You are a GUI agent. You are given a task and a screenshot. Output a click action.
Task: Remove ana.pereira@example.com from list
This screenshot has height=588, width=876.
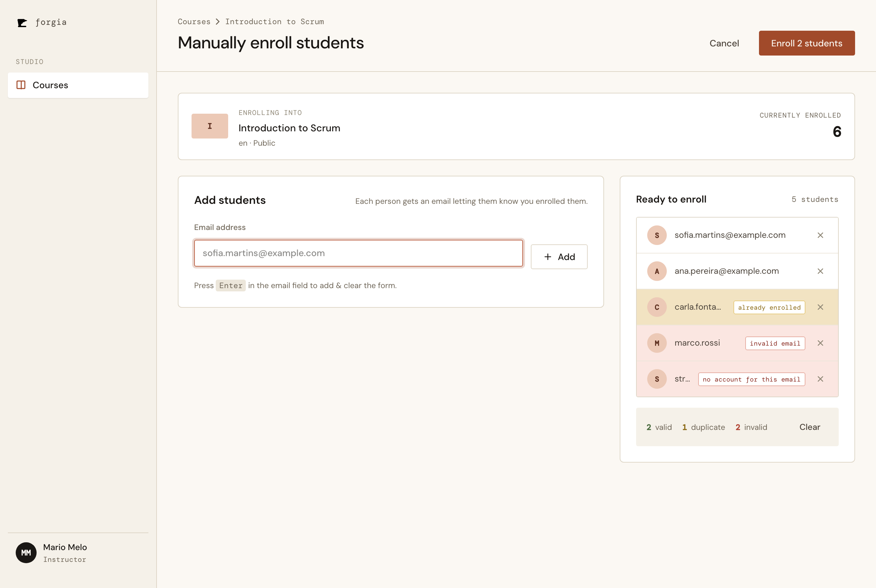tap(820, 271)
